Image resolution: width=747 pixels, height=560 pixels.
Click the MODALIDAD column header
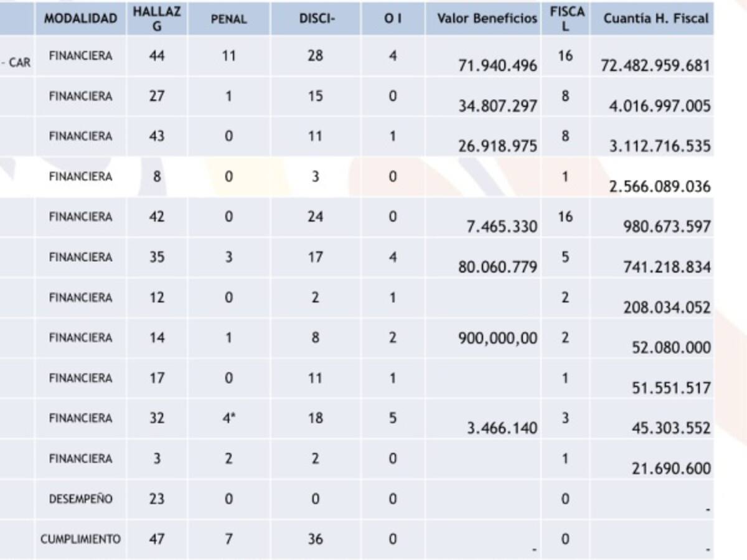coord(80,19)
